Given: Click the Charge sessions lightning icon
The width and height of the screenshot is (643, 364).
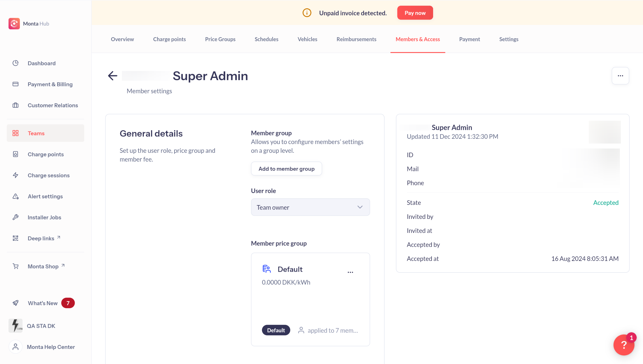Looking at the screenshot, I should [16, 175].
